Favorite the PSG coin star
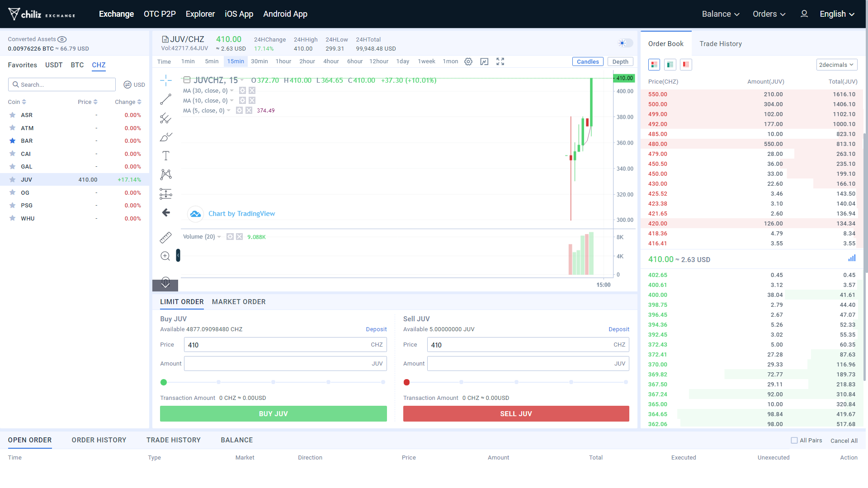Screen dimensions: 868x488 13,205
